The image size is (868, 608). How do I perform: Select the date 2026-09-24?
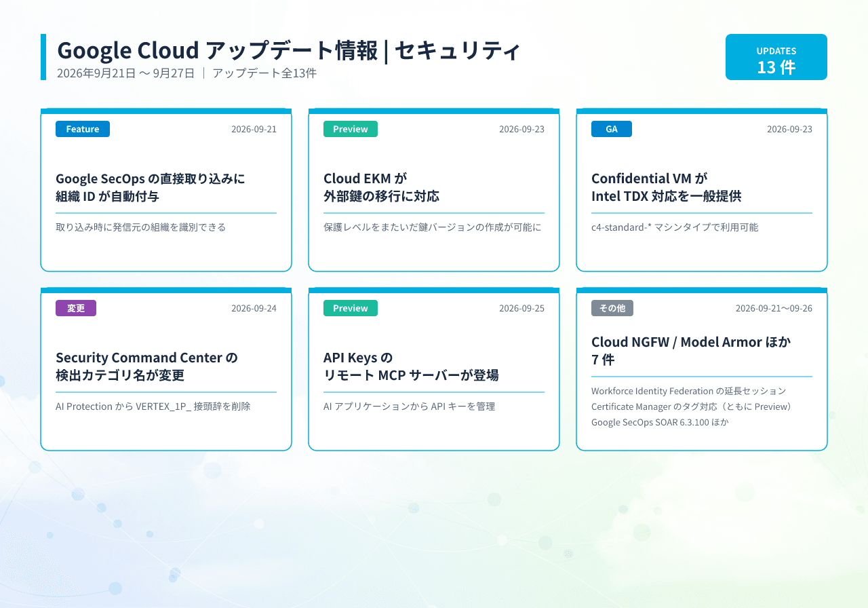(x=254, y=308)
